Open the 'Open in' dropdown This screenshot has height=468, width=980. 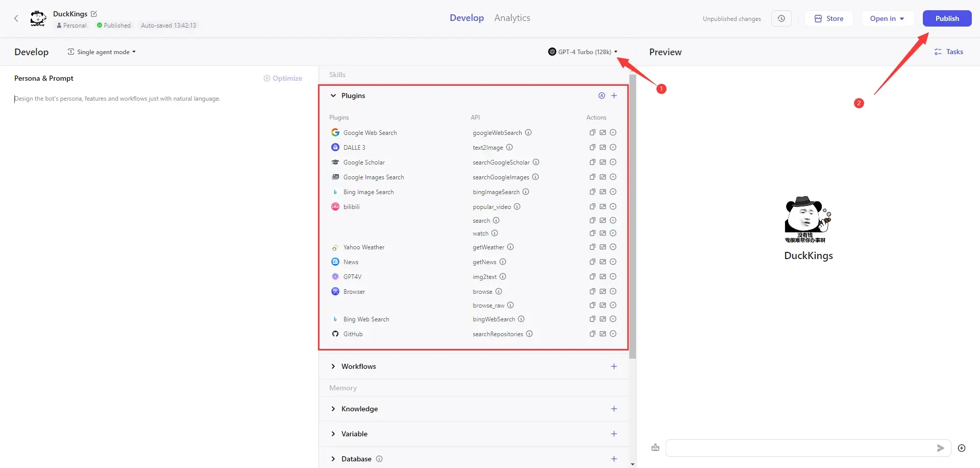[x=887, y=18]
